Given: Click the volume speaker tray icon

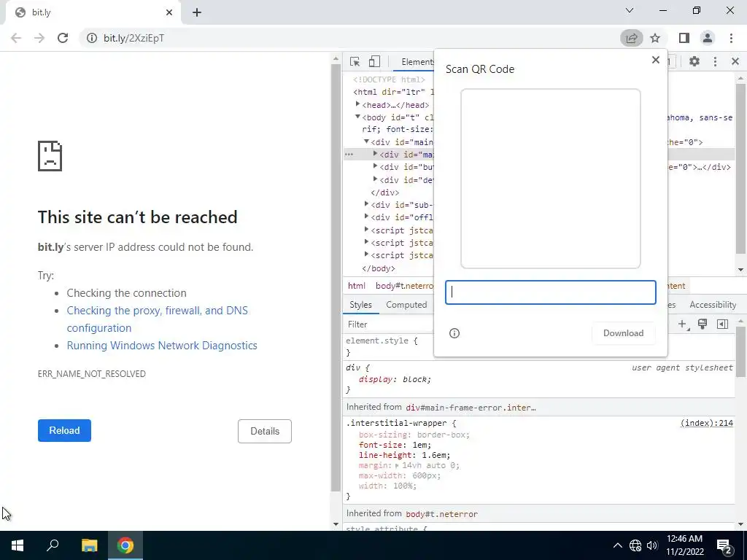Looking at the screenshot, I should [652, 545].
